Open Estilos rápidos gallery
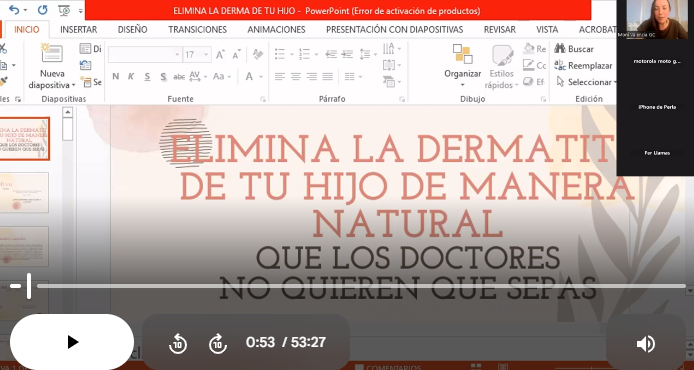Image resolution: width=694 pixels, height=370 pixels. [x=502, y=66]
